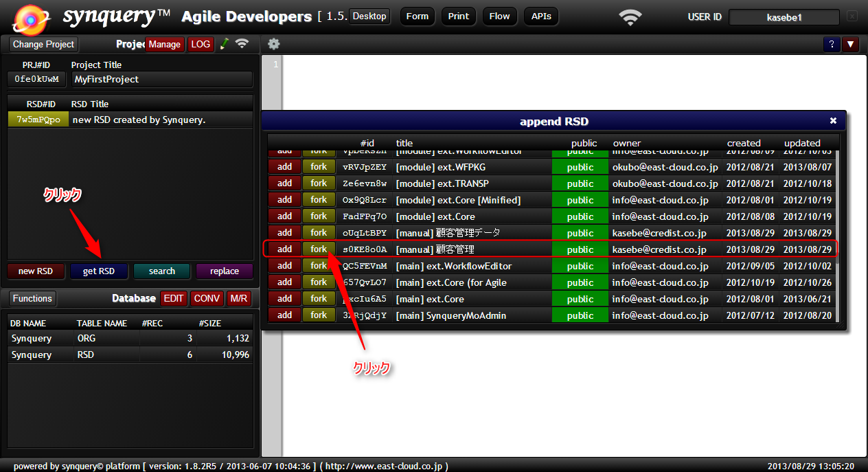Fork '[module] ext.WFPKG' RSD

tap(319, 167)
